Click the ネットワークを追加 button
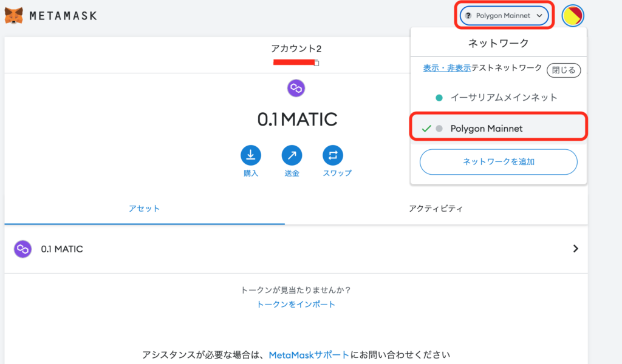This screenshot has height=364, width=622. 499,162
